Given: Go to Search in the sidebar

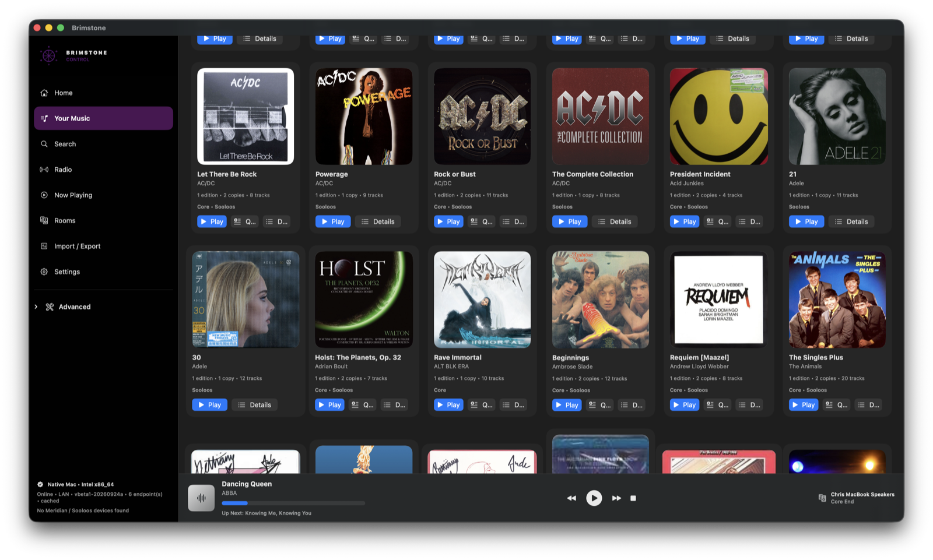Looking at the screenshot, I should coord(103,144).
